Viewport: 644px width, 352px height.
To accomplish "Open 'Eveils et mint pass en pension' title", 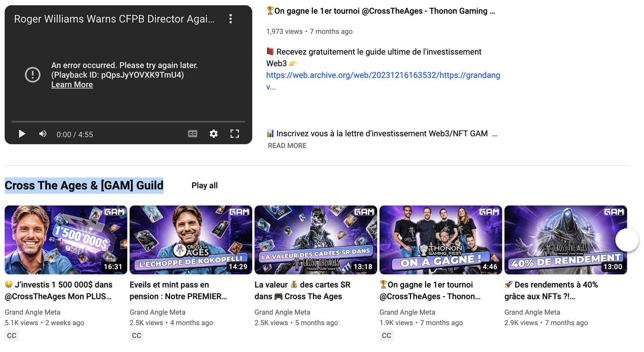I will [x=179, y=290].
